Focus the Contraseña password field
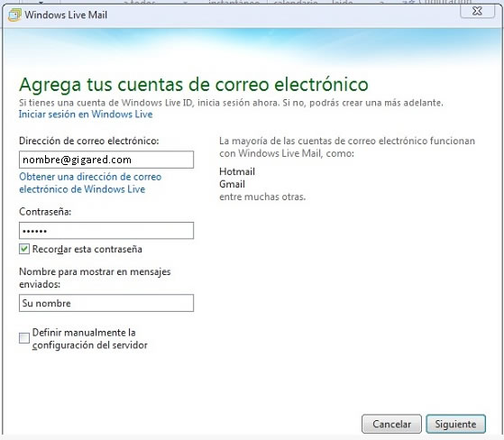This screenshot has height=440, width=504. point(106,231)
